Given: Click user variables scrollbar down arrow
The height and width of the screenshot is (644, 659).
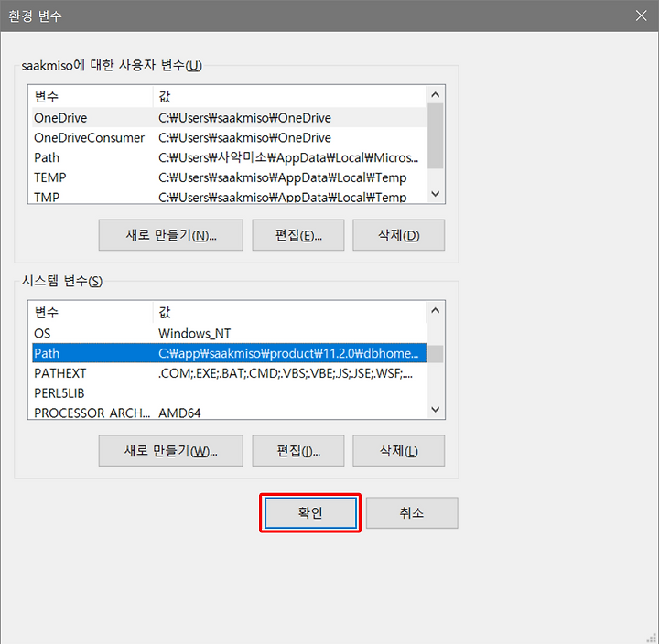Looking at the screenshot, I should tap(436, 194).
